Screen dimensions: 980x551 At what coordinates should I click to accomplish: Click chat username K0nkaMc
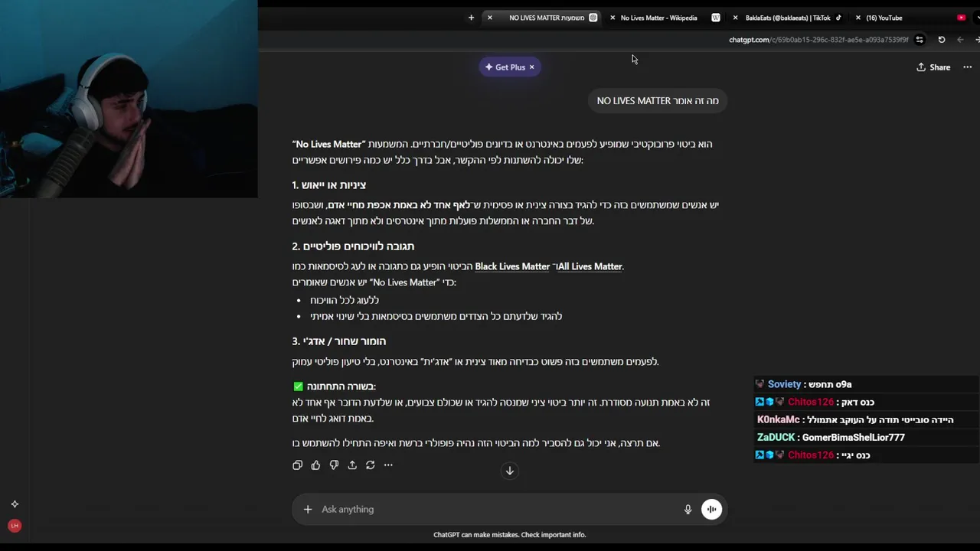[x=778, y=419]
